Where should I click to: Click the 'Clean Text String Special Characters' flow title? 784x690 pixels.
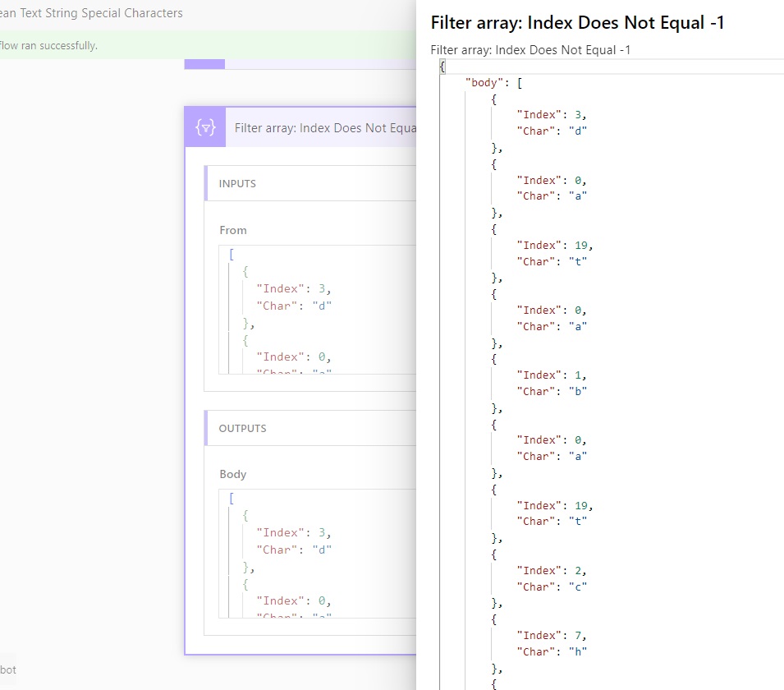(x=92, y=12)
